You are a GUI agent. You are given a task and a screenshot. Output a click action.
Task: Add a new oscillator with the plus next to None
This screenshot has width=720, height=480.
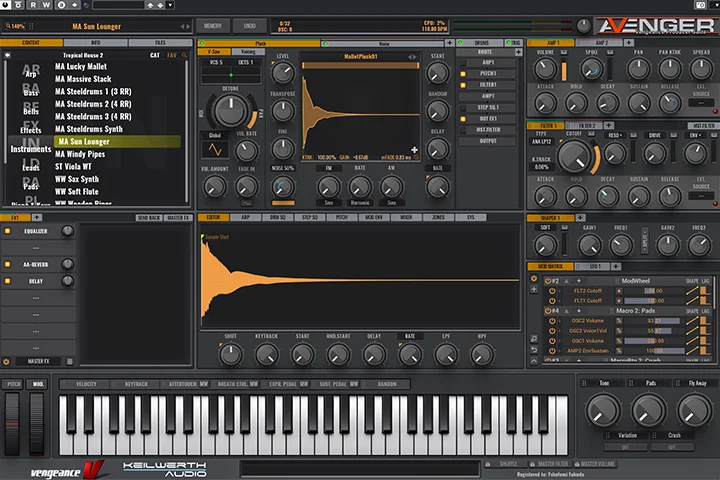click(449, 43)
